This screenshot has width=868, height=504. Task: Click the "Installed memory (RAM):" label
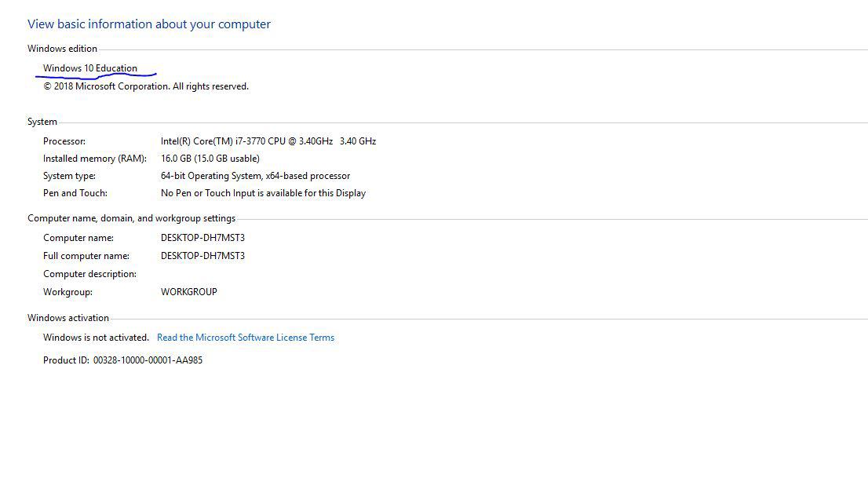(94, 159)
